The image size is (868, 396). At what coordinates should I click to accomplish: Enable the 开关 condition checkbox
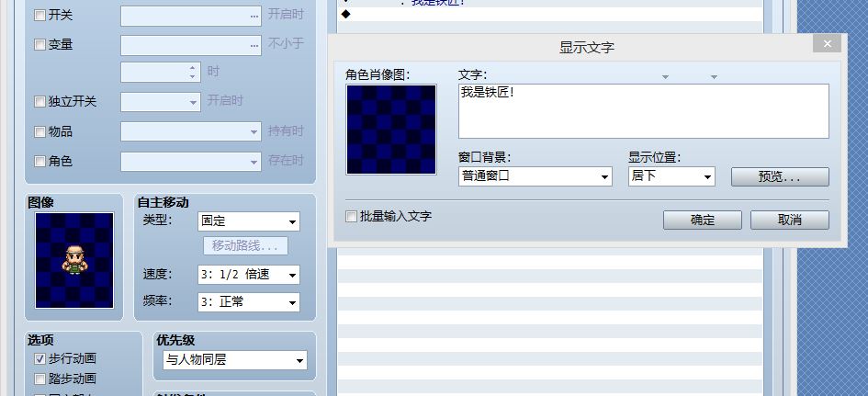coord(39,16)
